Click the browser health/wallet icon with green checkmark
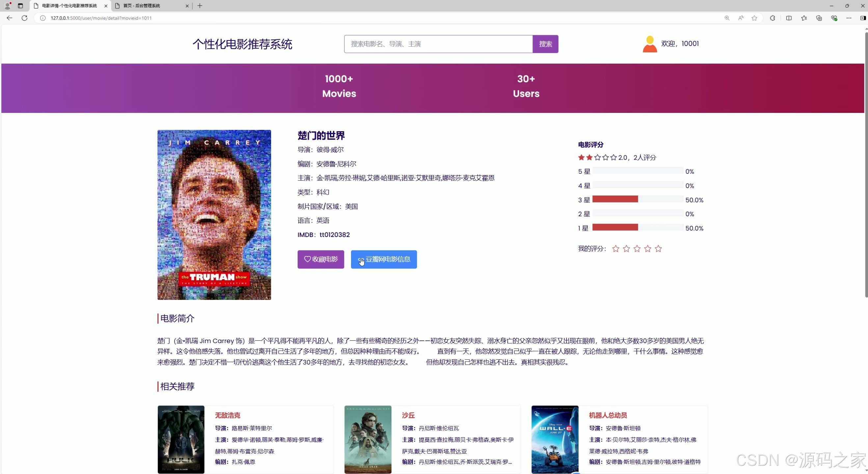The image size is (868, 474). point(834,18)
